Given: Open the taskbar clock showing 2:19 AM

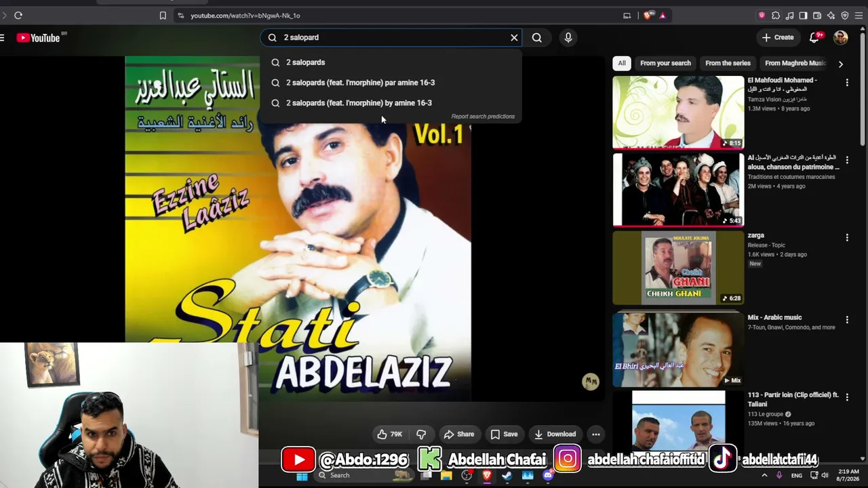Looking at the screenshot, I should click(x=848, y=476).
